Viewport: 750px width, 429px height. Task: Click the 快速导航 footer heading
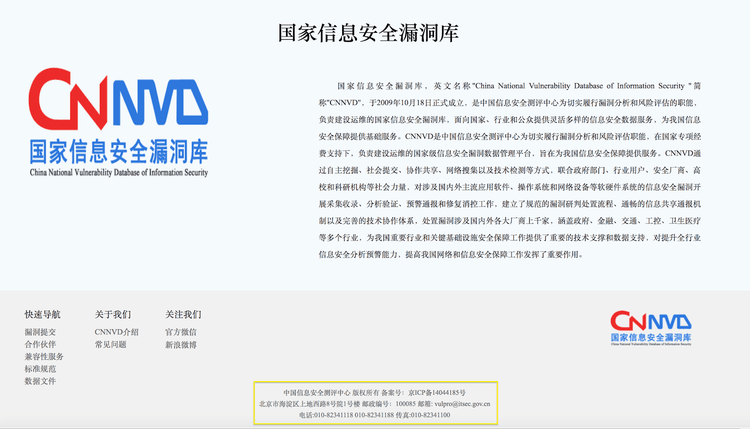(42, 314)
